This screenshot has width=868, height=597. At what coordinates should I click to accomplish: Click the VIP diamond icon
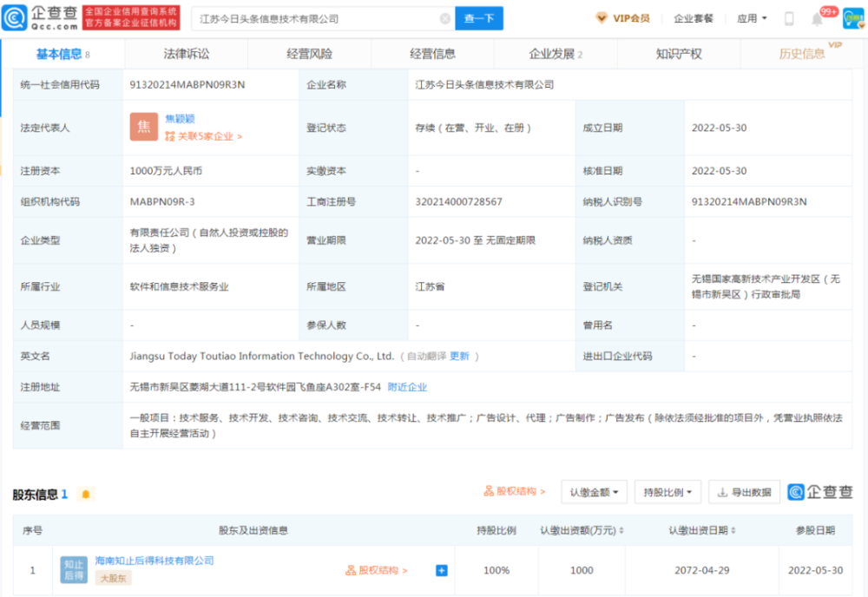pyautogui.click(x=602, y=18)
